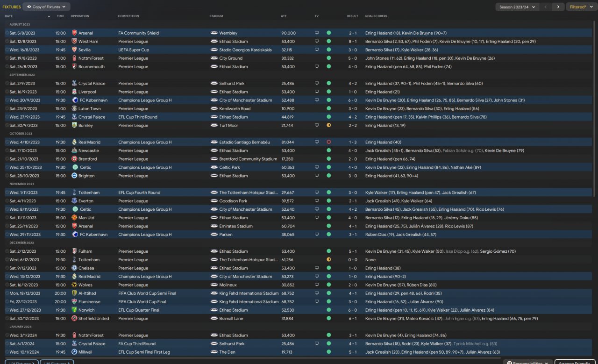This screenshot has width=598, height=364.
Task: Open the Kenilworth Road stadium link
Action: coord(235,109)
